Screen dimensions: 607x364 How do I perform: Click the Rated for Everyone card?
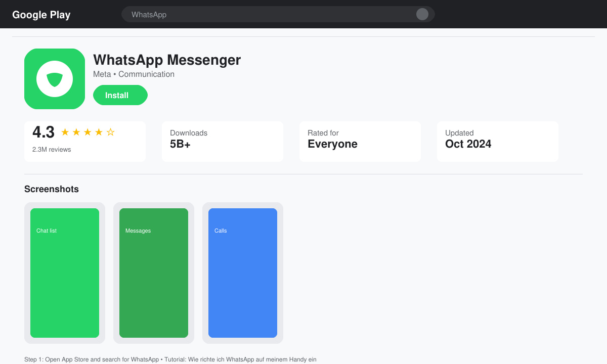tap(360, 142)
